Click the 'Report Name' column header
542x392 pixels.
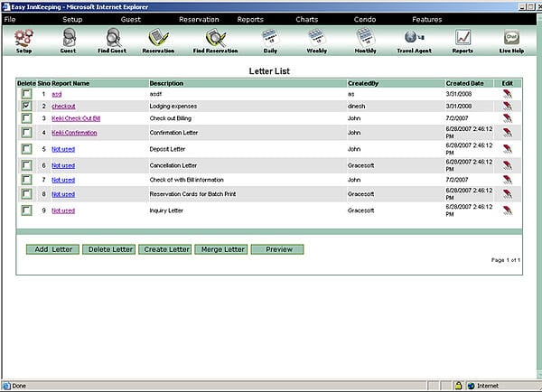70,83
